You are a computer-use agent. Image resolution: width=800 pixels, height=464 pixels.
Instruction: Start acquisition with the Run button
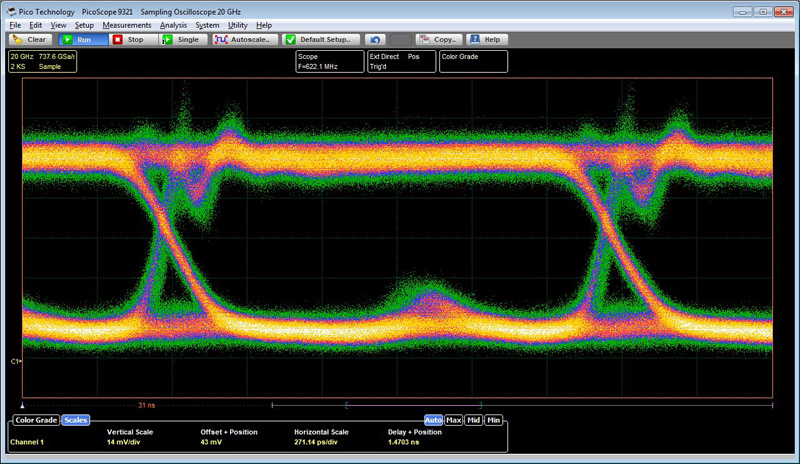(83, 39)
